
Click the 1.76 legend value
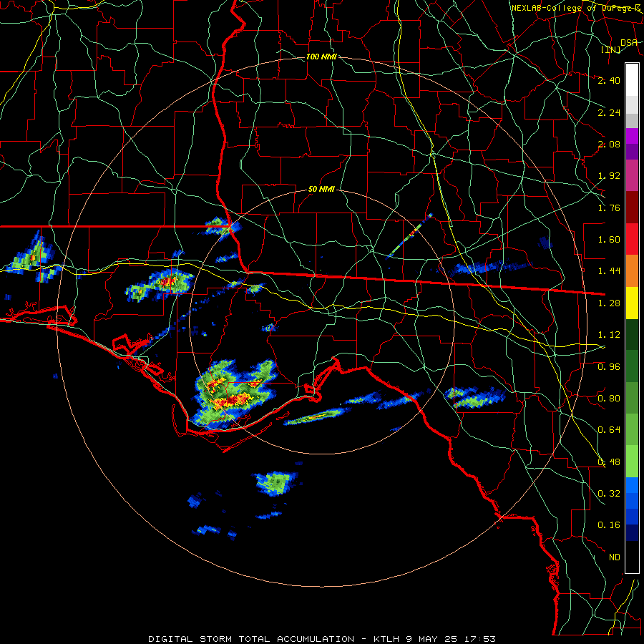[609, 208]
